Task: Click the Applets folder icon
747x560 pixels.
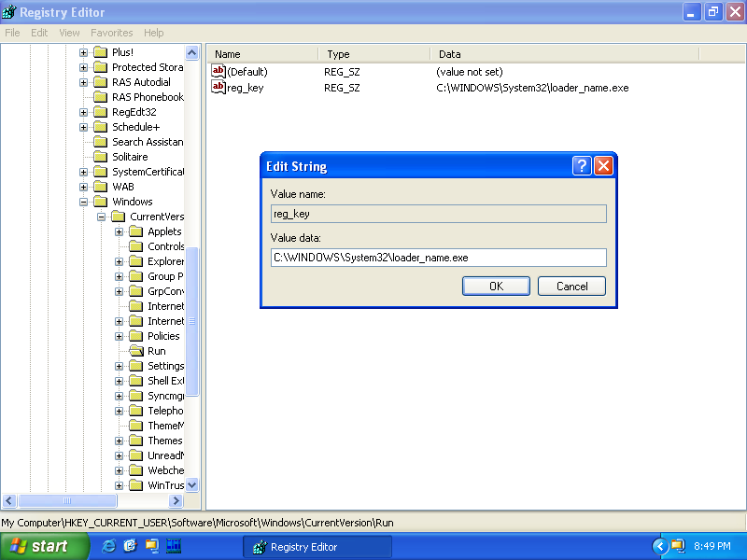Action: pyautogui.click(x=136, y=231)
